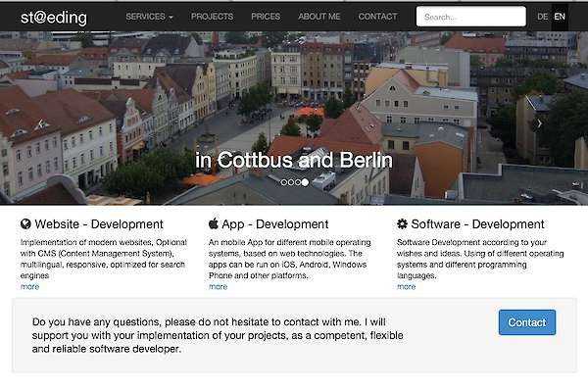Image resolution: width=588 pixels, height=392 pixels.
Task: Open the Website - Development heading
Action: (x=99, y=224)
